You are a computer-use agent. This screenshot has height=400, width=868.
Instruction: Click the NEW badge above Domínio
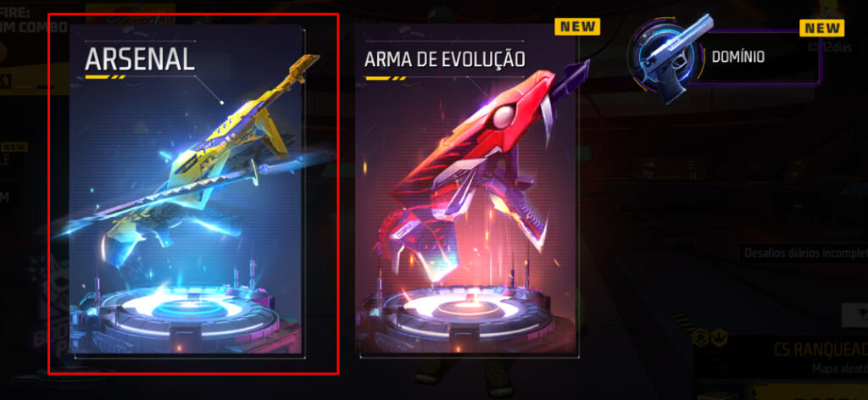[822, 28]
